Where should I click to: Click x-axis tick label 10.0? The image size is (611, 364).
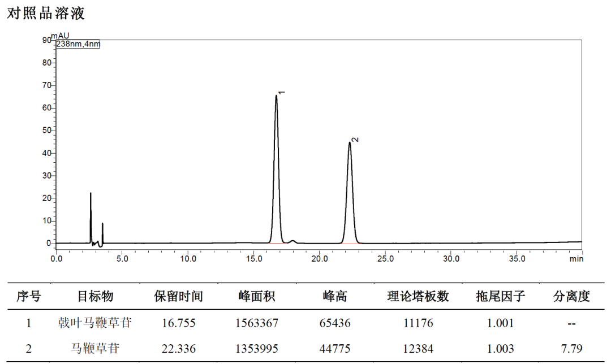[188, 259]
